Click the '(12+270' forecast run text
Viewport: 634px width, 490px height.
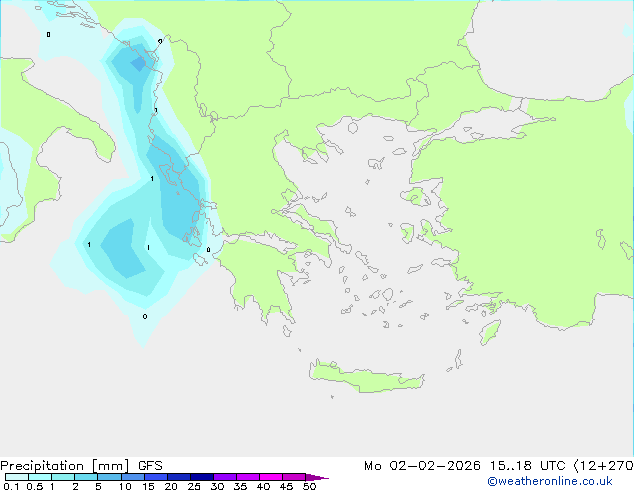(604, 466)
